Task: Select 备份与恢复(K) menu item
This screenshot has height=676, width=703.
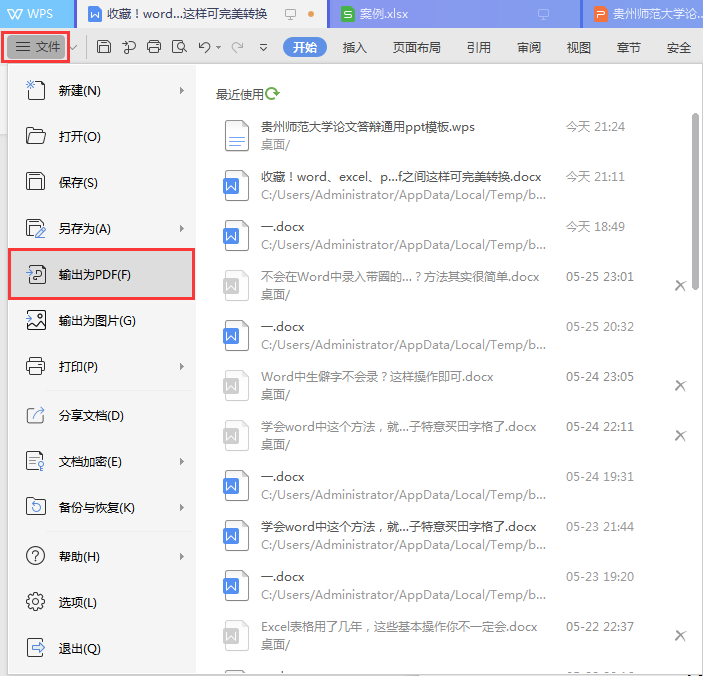Action: 101,507
